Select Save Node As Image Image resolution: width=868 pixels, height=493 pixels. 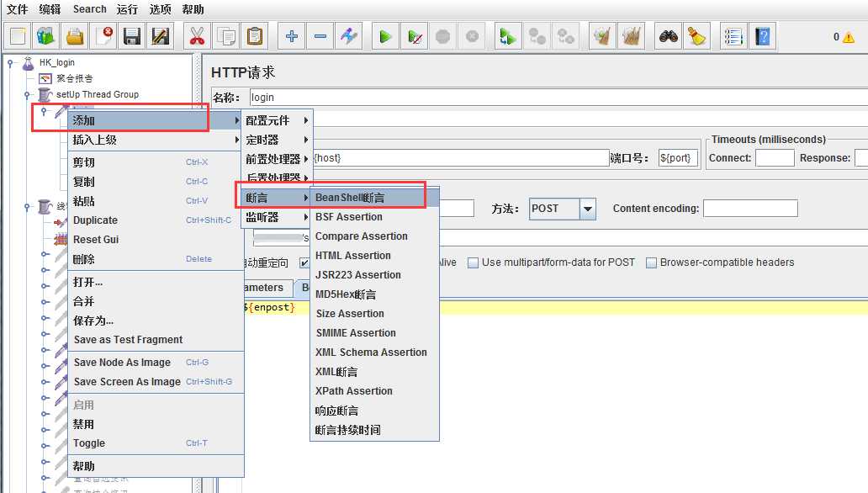156,363
